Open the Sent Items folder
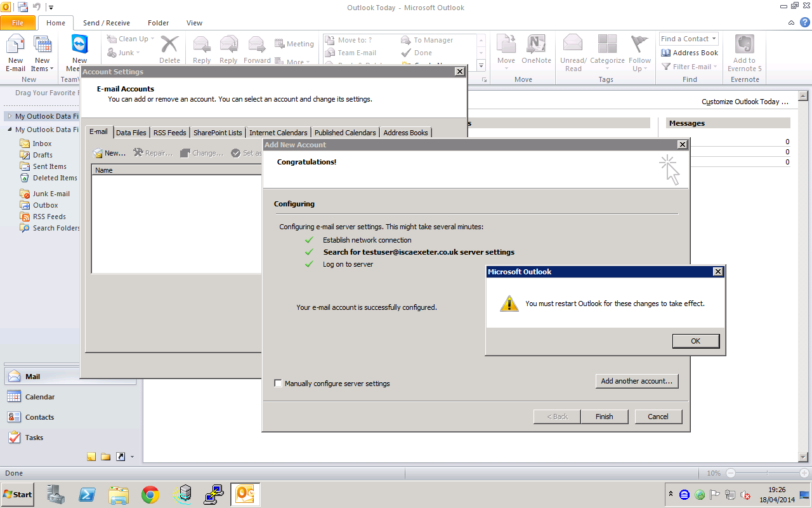This screenshot has width=812, height=508. click(x=43, y=166)
